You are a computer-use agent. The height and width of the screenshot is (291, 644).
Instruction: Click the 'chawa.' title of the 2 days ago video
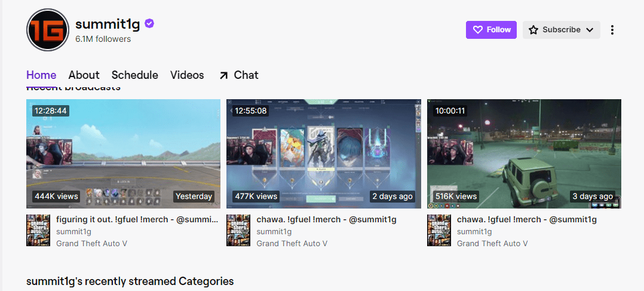click(x=327, y=220)
